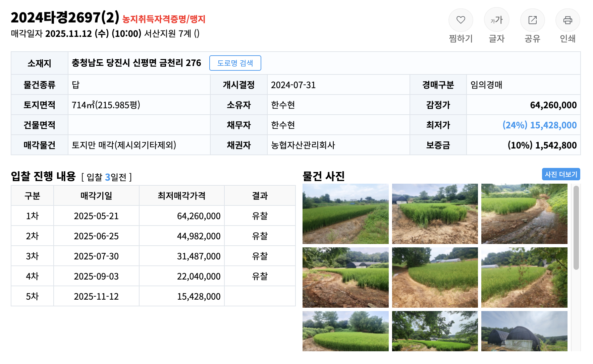Click the 사진 더보기 button
593x364 pixels.
(561, 174)
